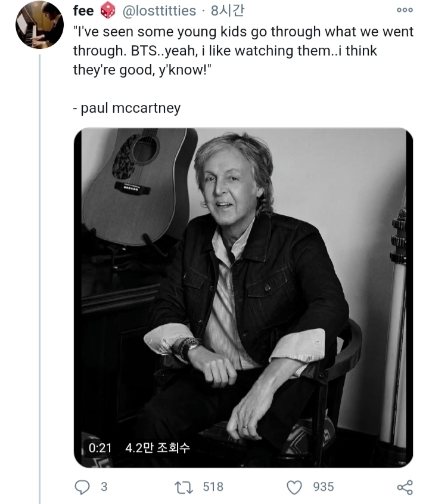Click the reply count of 3
Screen dimensions: 429x504
[x=104, y=487]
